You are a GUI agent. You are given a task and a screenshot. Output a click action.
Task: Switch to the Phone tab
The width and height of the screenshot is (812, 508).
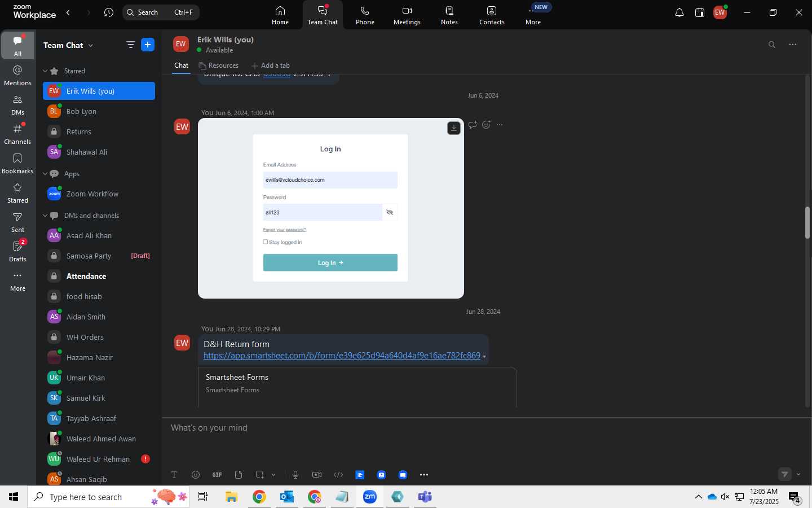point(365,15)
